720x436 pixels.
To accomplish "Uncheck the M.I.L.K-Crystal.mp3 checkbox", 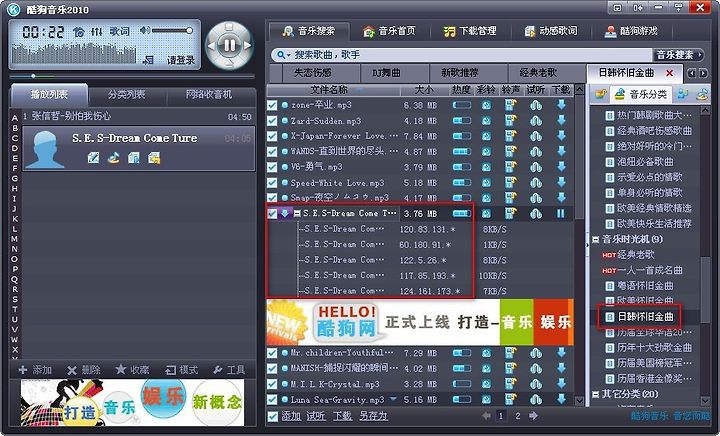I will (272, 384).
